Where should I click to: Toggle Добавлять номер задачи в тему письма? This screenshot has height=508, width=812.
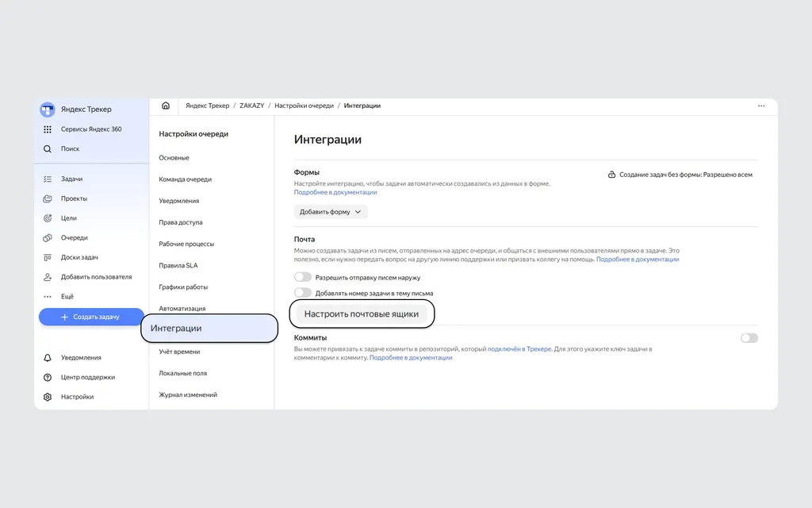(303, 293)
